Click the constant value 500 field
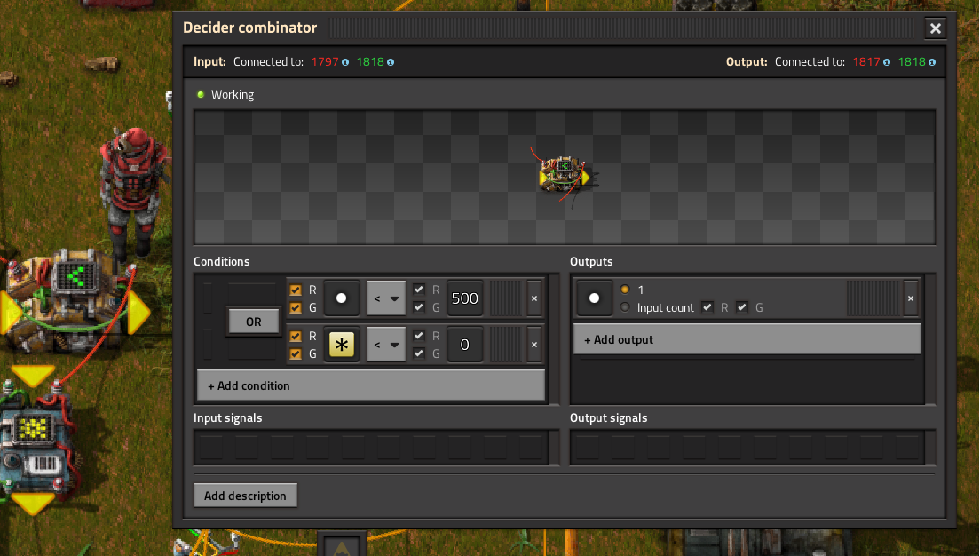The height and width of the screenshot is (556, 980). tap(464, 298)
